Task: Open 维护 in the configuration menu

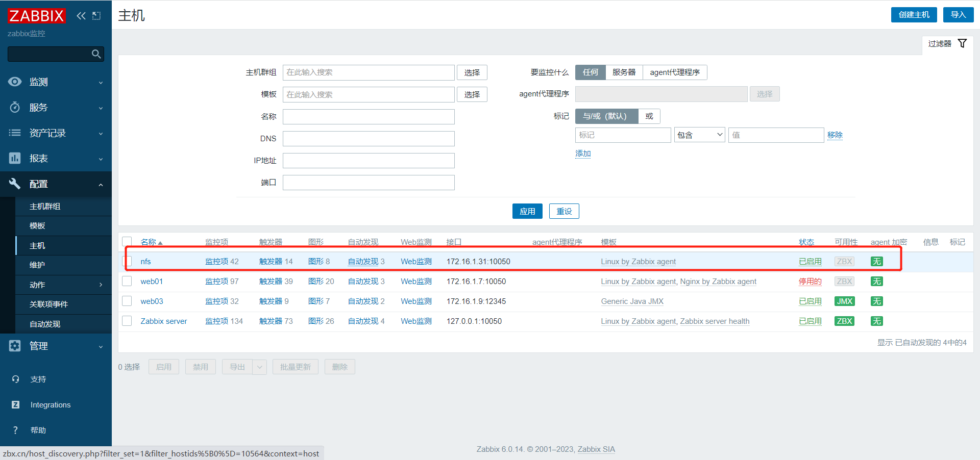Action: 63,265
